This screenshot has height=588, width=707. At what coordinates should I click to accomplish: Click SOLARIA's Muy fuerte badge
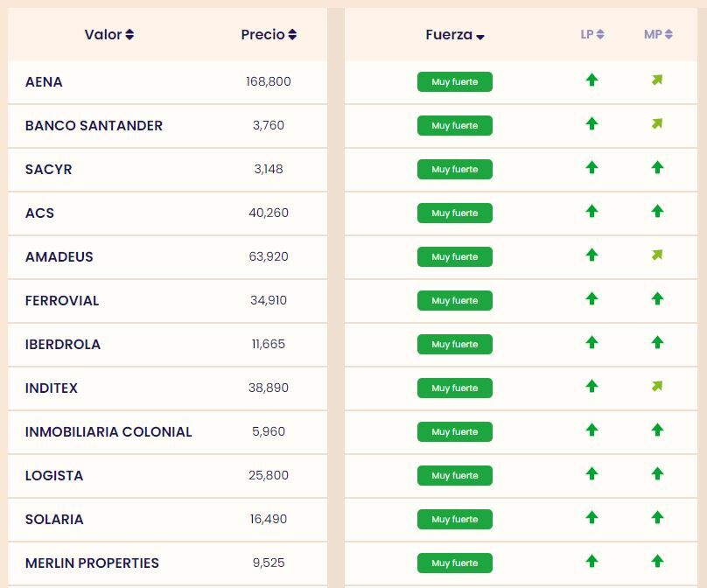[455, 520]
